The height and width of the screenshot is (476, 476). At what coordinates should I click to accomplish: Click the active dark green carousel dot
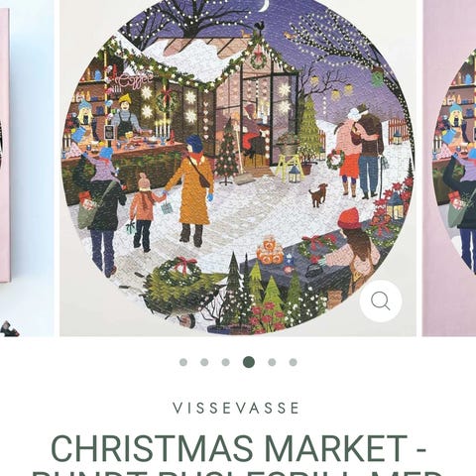(249, 362)
